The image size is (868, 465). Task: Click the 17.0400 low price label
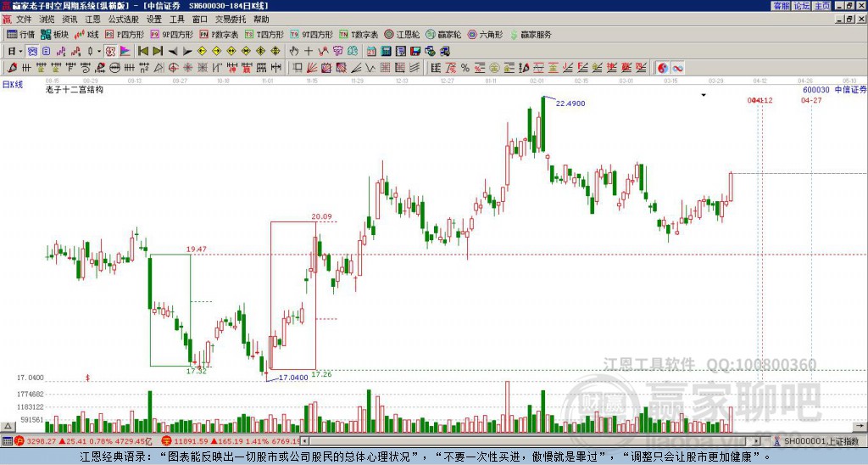tap(292, 378)
